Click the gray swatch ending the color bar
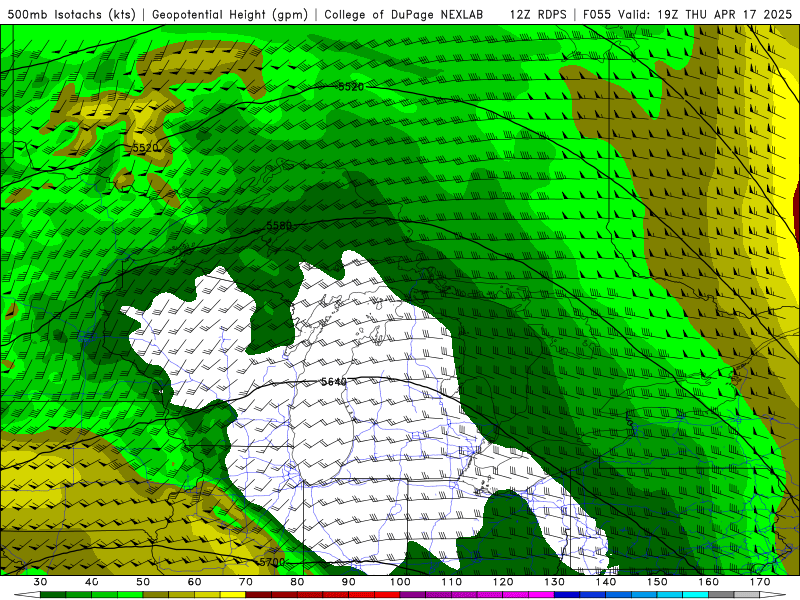This screenshot has width=800, height=600. coord(747,595)
